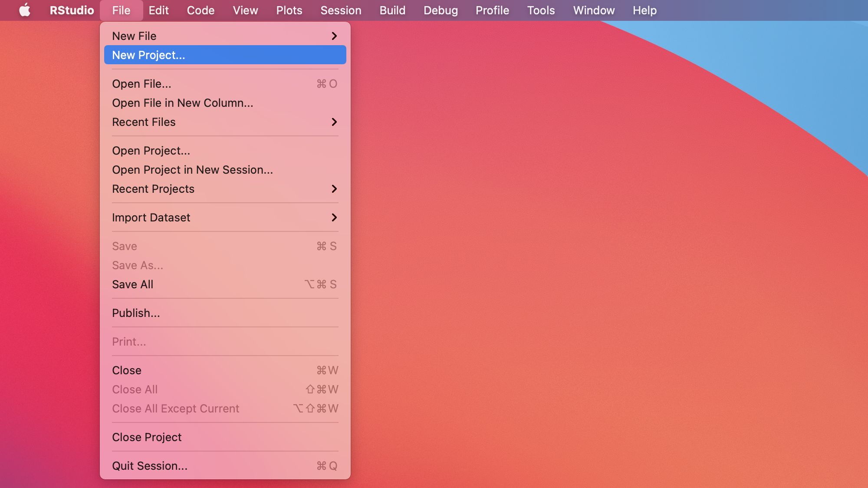Open the Session menu in menu bar
This screenshot has width=868, height=488.
coord(341,10)
